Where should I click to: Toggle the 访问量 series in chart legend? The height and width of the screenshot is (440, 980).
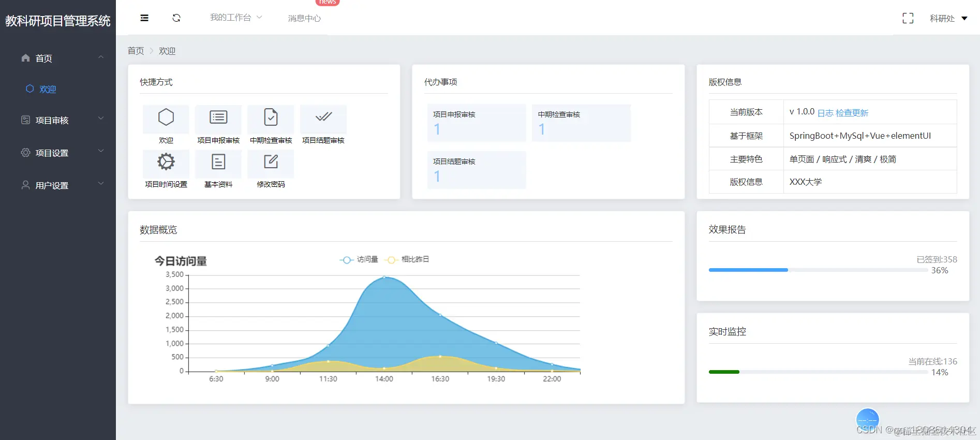(359, 259)
